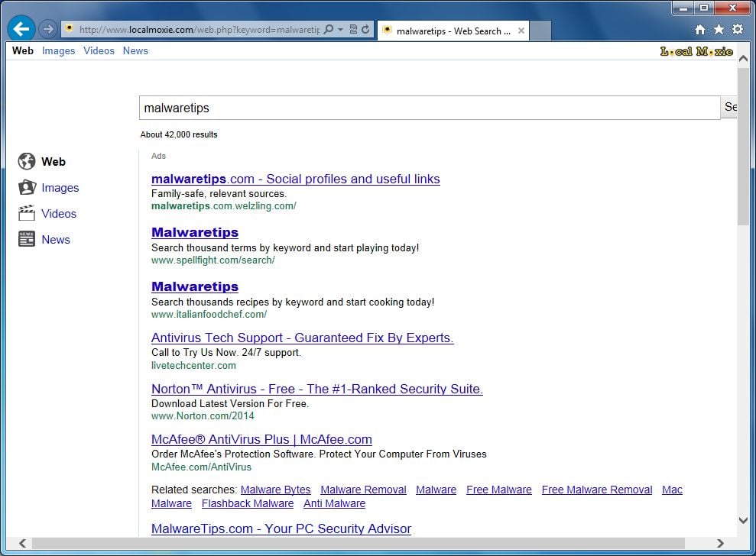Go to the Home page icon

click(x=700, y=30)
